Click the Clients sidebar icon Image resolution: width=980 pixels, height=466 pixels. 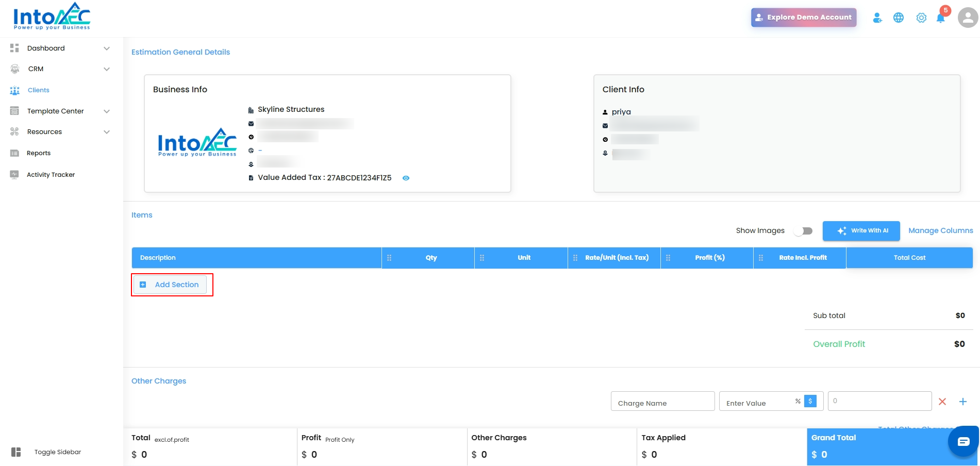(x=14, y=90)
